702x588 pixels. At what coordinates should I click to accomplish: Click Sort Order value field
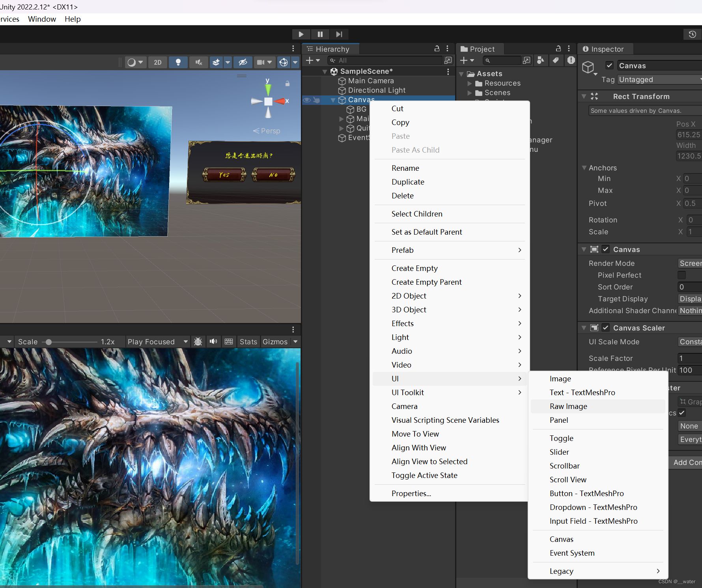[x=690, y=287]
